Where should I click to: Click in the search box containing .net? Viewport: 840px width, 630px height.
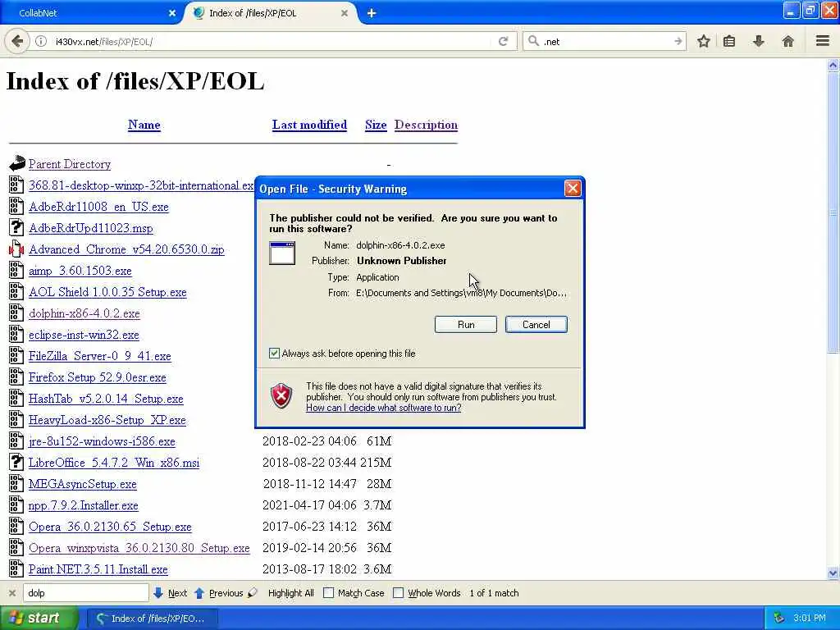(x=605, y=41)
